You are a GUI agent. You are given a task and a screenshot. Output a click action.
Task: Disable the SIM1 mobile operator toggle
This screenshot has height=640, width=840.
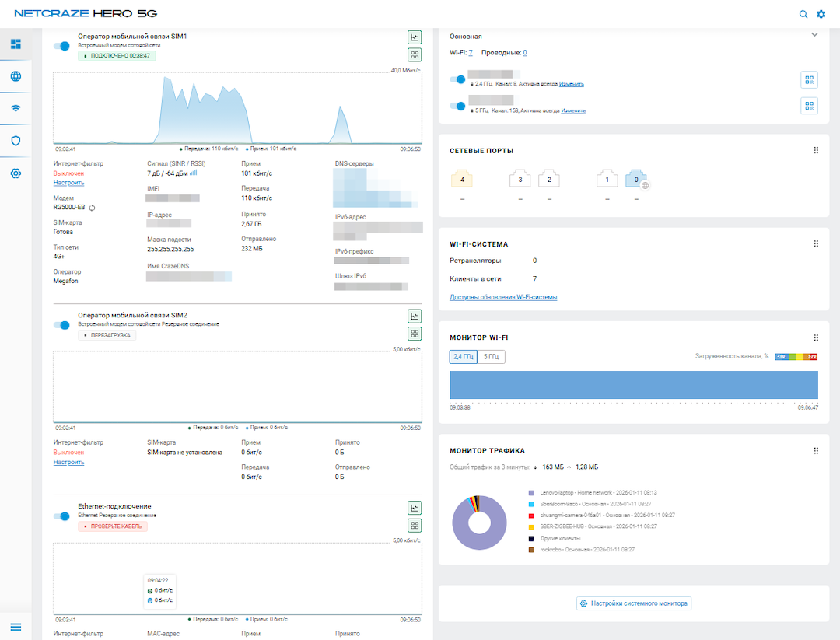tap(61, 46)
